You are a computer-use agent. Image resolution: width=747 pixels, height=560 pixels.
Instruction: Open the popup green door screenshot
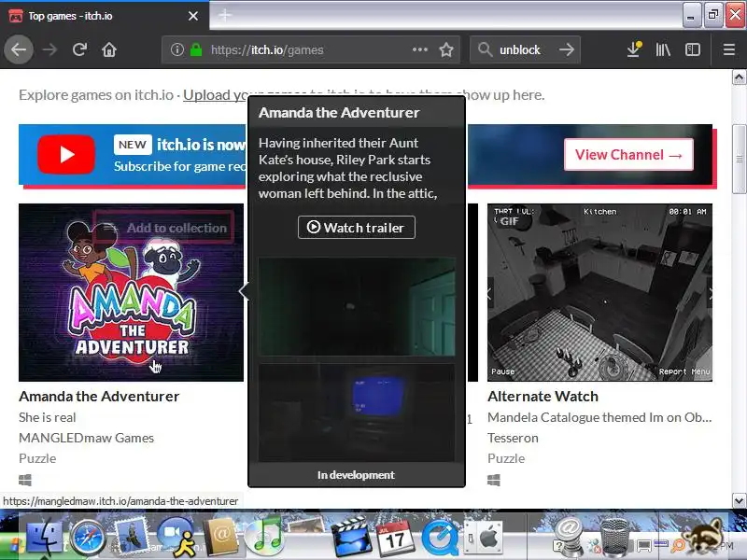point(357,307)
